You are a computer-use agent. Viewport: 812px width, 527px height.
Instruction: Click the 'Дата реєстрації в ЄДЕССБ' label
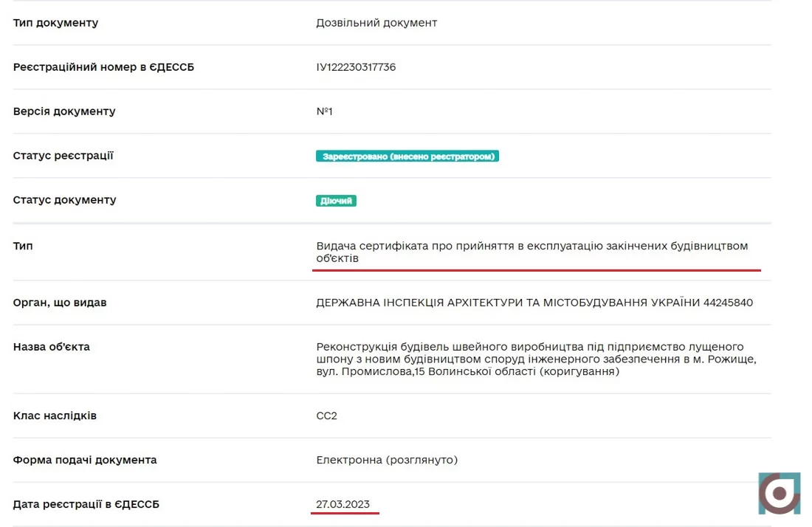pos(86,504)
